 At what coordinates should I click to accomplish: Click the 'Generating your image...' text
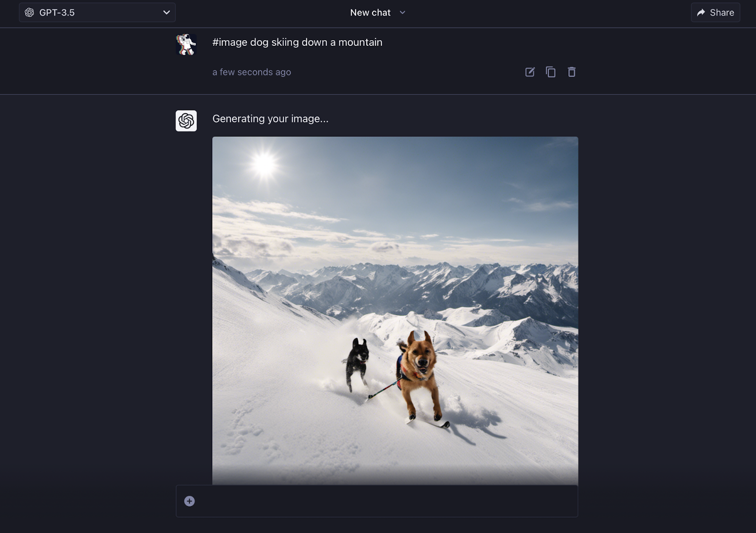tap(270, 119)
